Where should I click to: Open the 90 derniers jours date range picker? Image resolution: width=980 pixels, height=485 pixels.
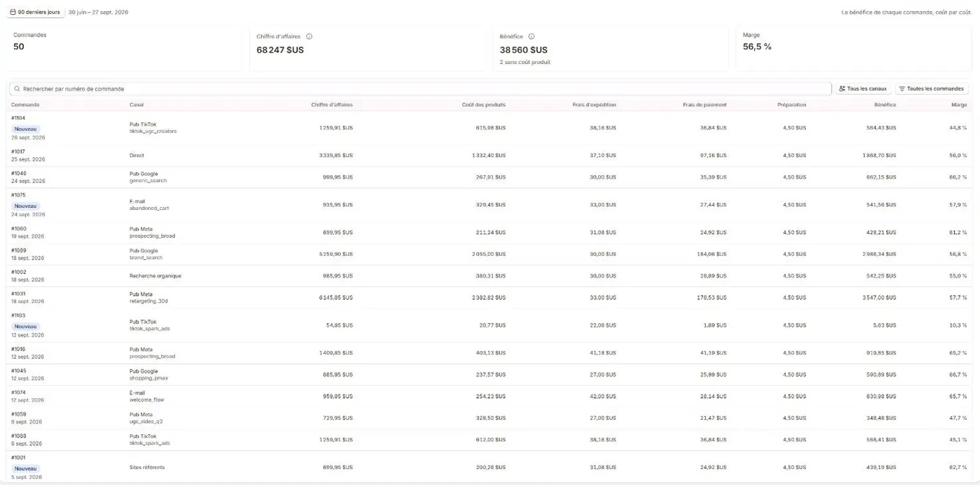[36, 12]
